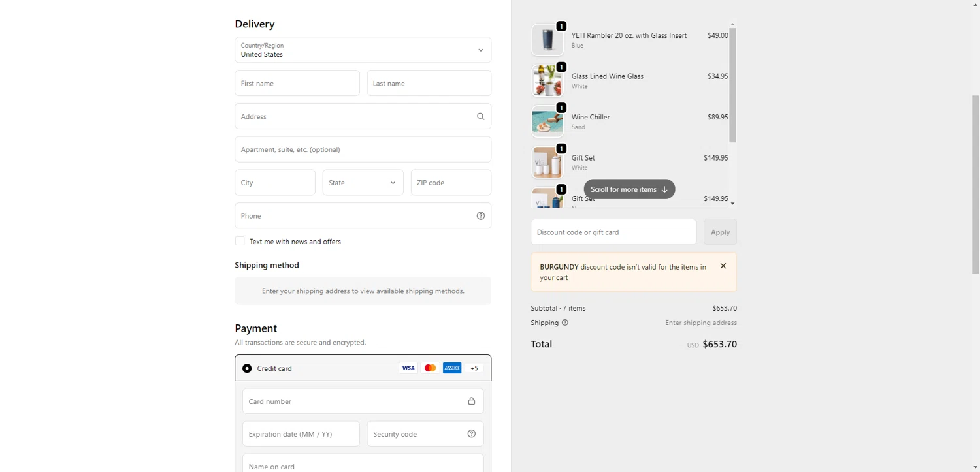Viewport: 980px width, 472px height.
Task: Click the YETI Rambler 20 oz. item name
Action: coord(629,35)
